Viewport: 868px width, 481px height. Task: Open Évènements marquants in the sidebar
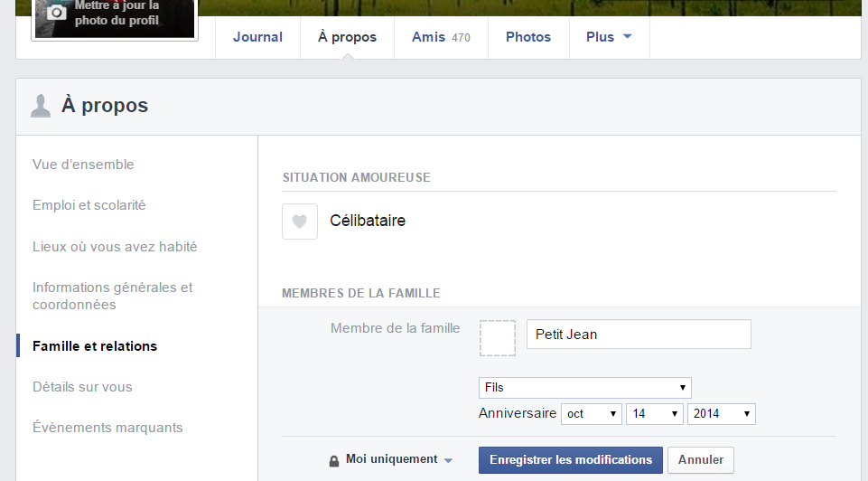[107, 428]
